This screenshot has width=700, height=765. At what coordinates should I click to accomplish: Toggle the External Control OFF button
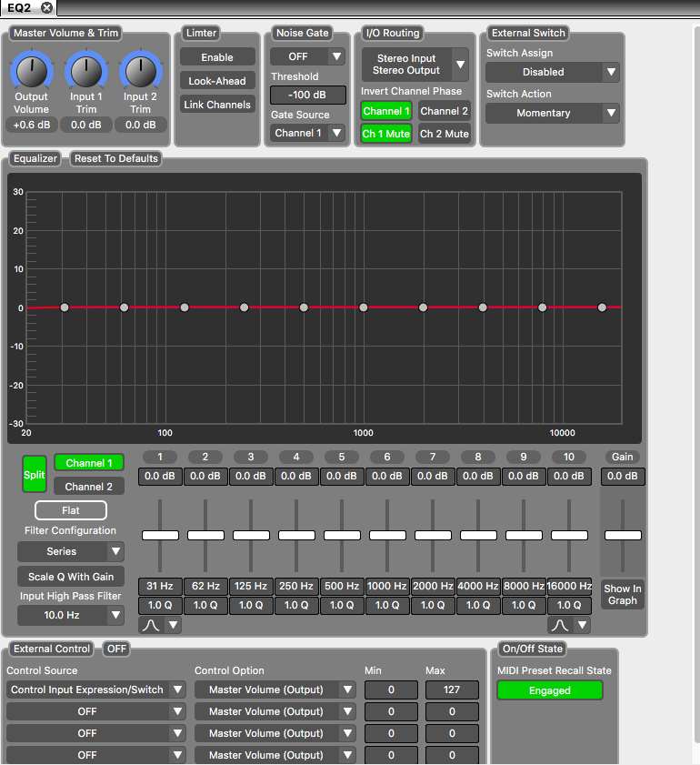(x=116, y=649)
